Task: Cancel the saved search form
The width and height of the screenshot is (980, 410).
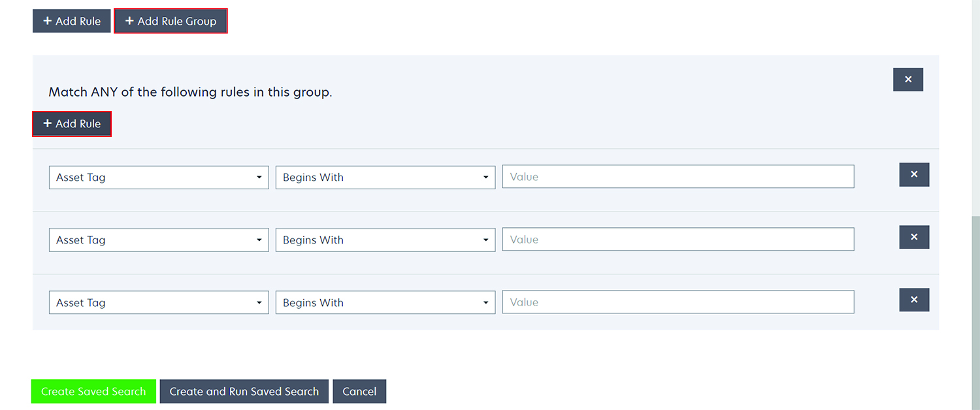Action: (359, 392)
